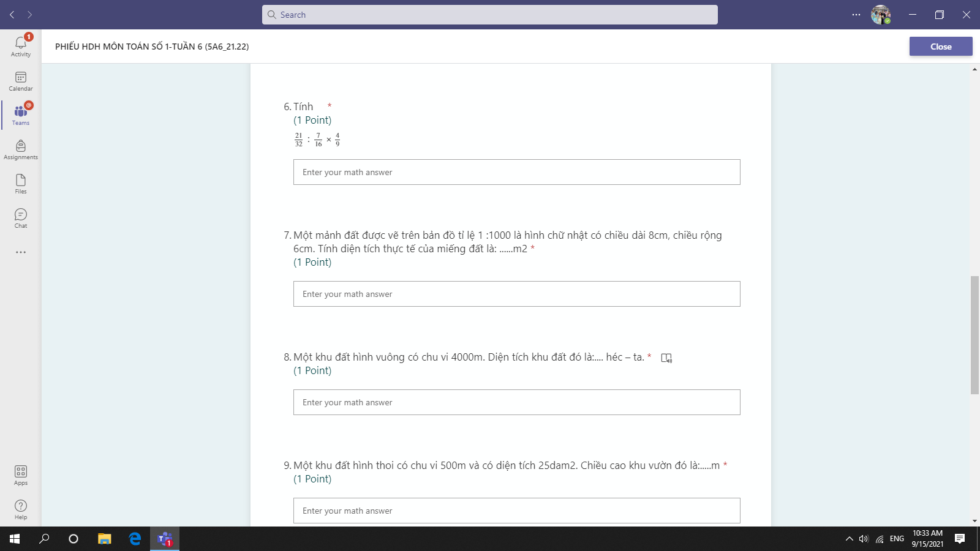Click question 6 text 'Tính'
The height and width of the screenshot is (551, 980).
[303, 107]
